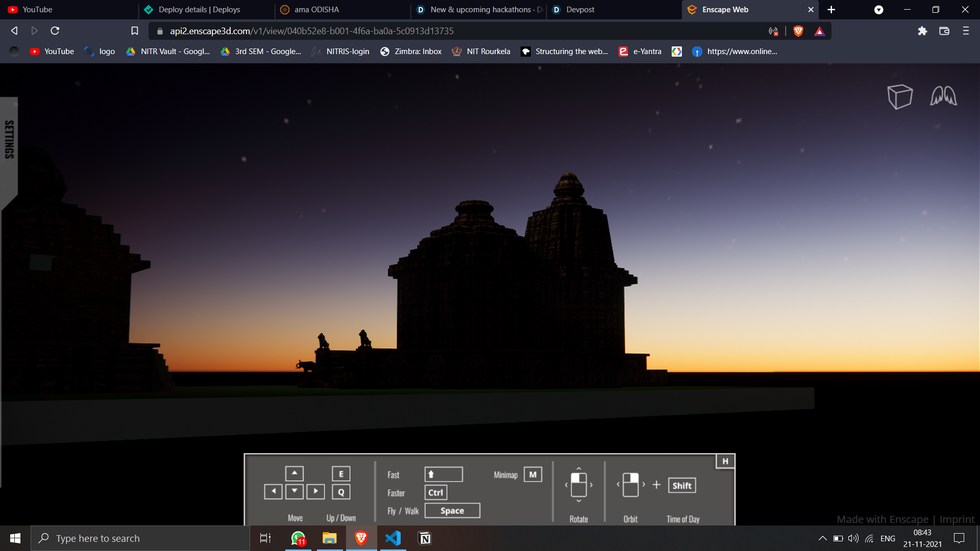980x551 pixels.
Task: Switch to the Devpost tab
Action: pos(580,10)
